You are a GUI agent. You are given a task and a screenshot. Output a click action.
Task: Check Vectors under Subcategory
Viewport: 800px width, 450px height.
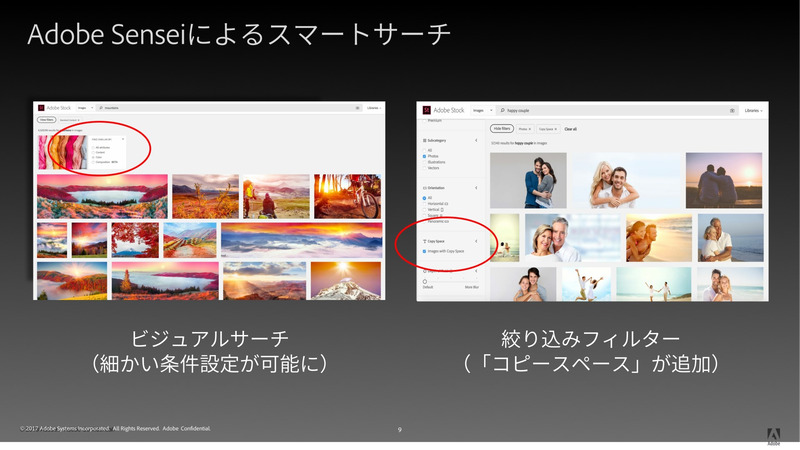[x=424, y=168]
